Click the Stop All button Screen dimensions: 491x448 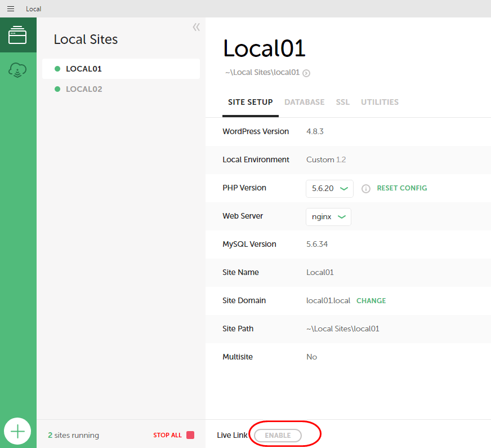(x=168, y=435)
